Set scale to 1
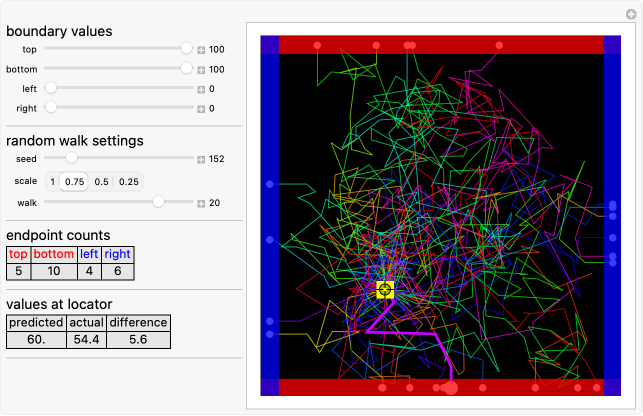The image size is (643, 416). [x=52, y=182]
